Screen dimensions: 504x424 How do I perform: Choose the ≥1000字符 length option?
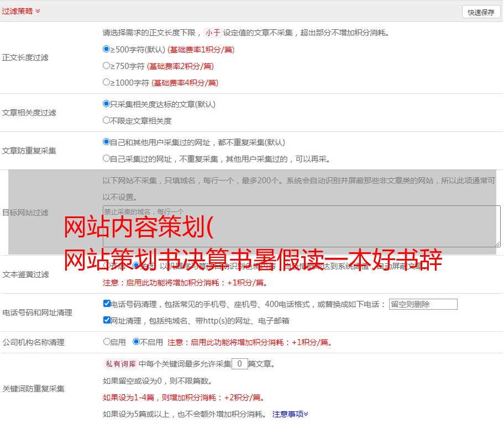click(107, 82)
